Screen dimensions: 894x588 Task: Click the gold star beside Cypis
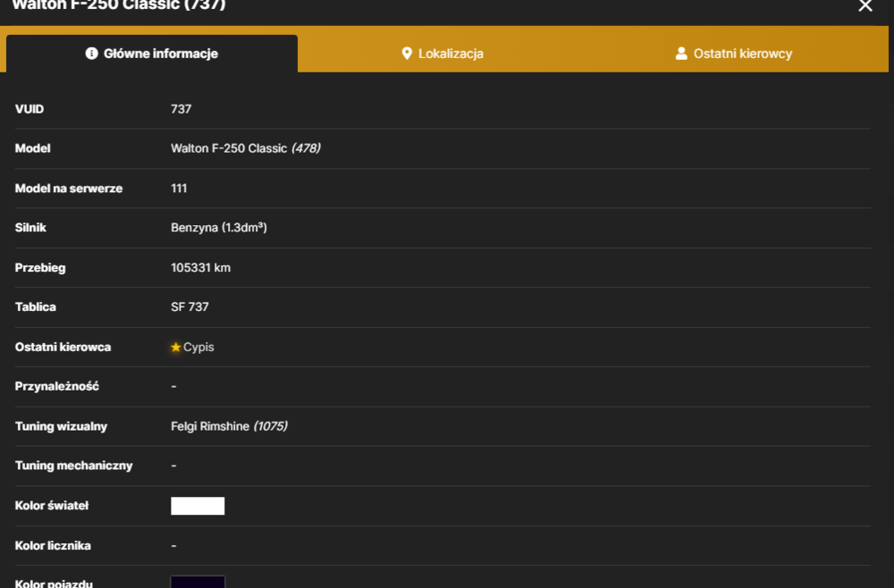pos(175,347)
